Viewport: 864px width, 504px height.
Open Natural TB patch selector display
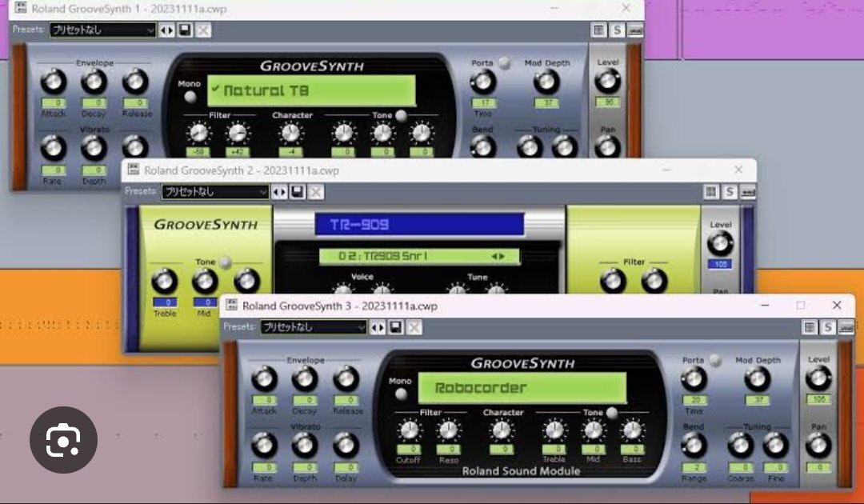311,90
